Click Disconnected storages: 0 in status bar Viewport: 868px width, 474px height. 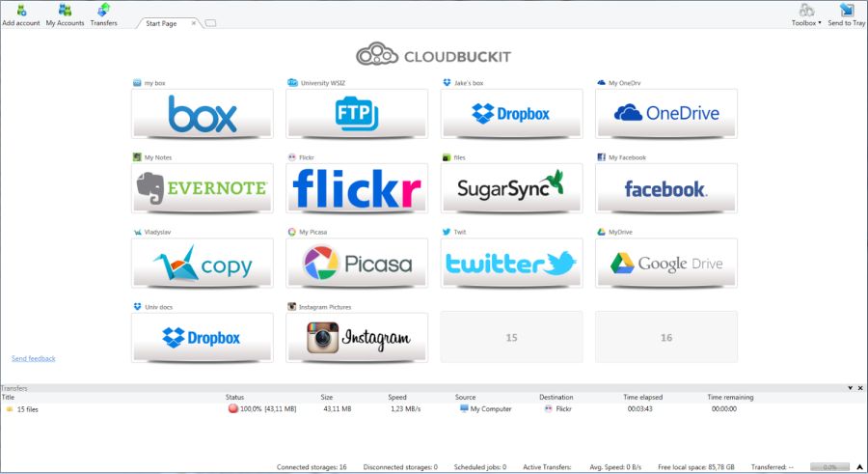click(x=400, y=467)
